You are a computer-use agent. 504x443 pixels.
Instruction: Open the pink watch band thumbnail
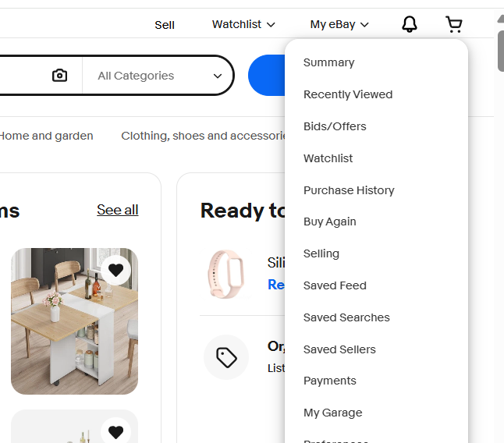(x=226, y=274)
